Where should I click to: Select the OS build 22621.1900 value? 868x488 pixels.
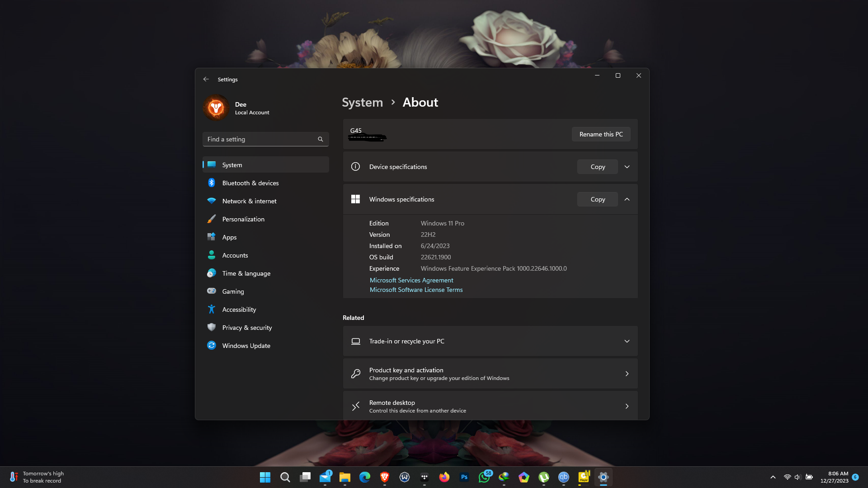[436, 257]
